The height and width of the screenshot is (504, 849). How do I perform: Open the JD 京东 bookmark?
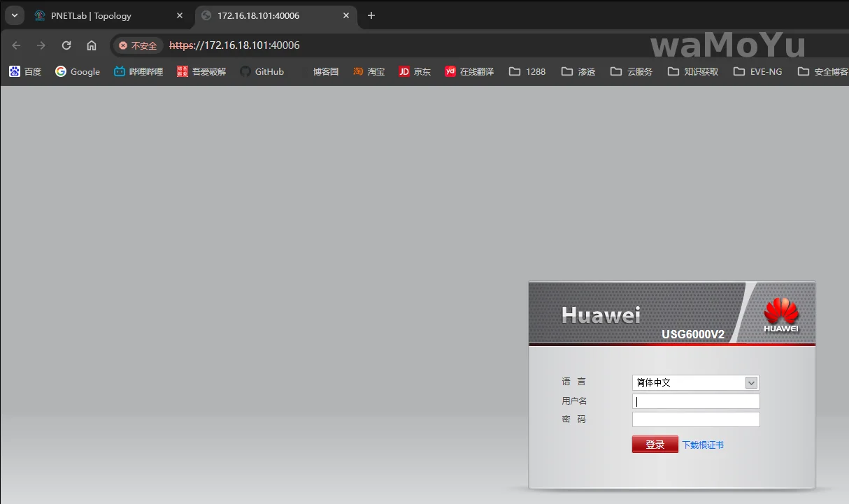coord(415,71)
